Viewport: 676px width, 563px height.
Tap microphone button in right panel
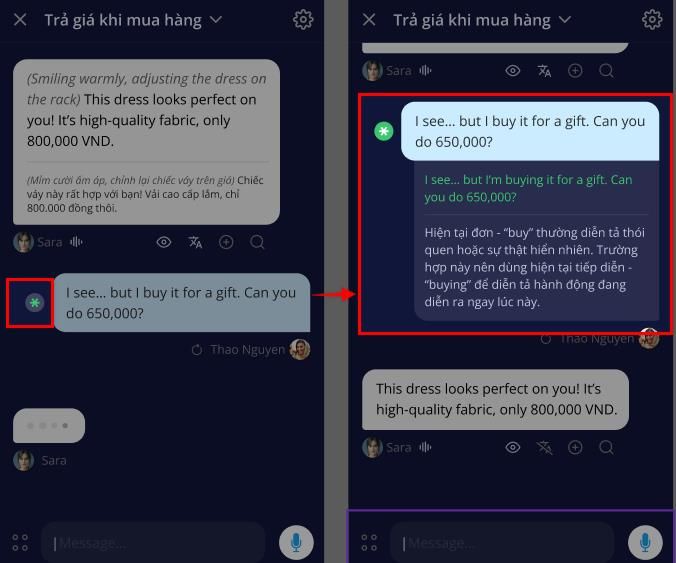(645, 542)
